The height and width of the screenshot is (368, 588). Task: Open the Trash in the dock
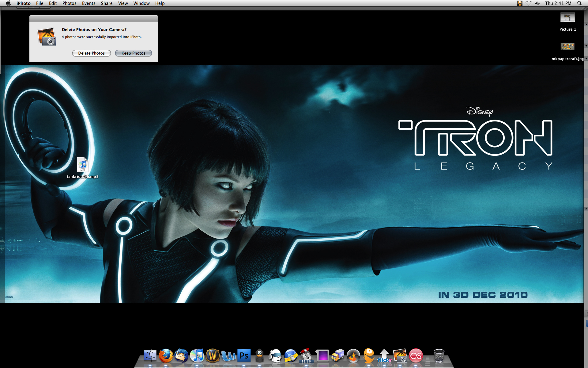(439, 356)
